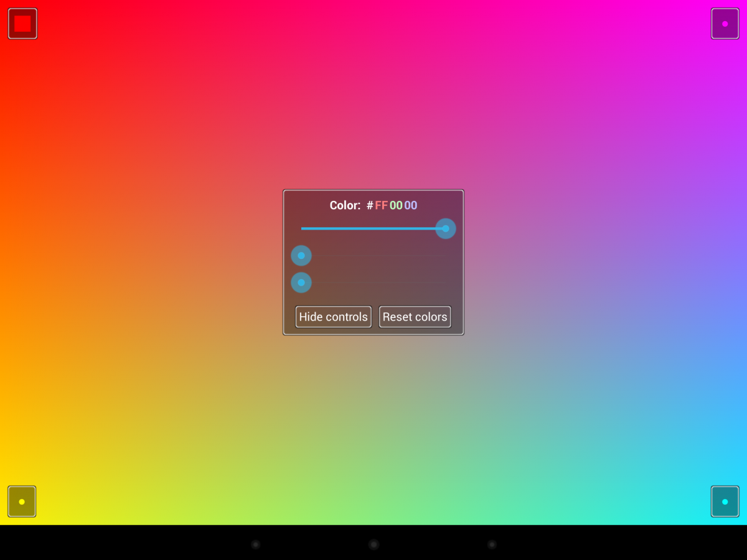Tap the dimmed left Back navigation dot

255,544
